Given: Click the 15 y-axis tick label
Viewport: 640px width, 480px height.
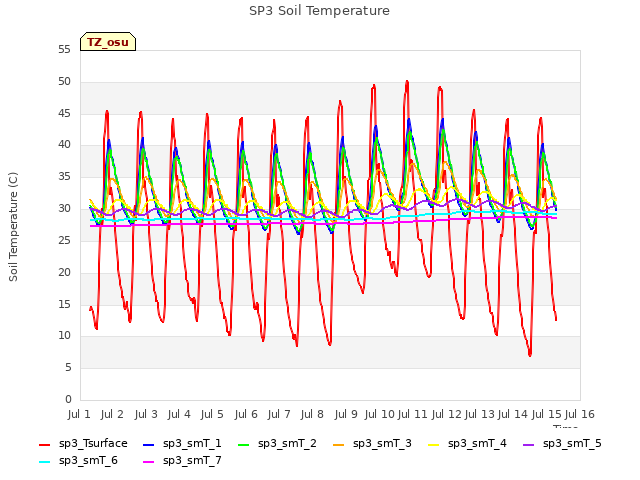Looking at the screenshot, I should (64, 304).
